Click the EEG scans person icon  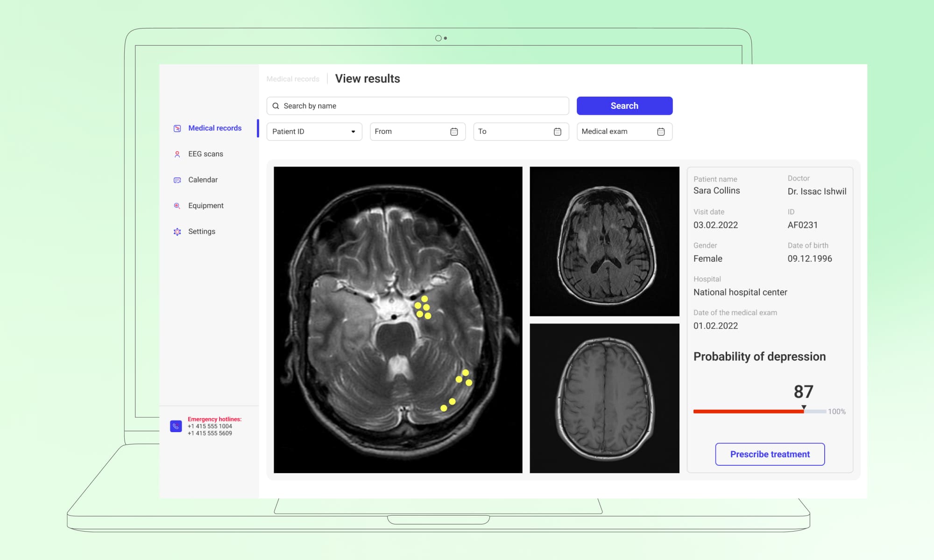177,154
